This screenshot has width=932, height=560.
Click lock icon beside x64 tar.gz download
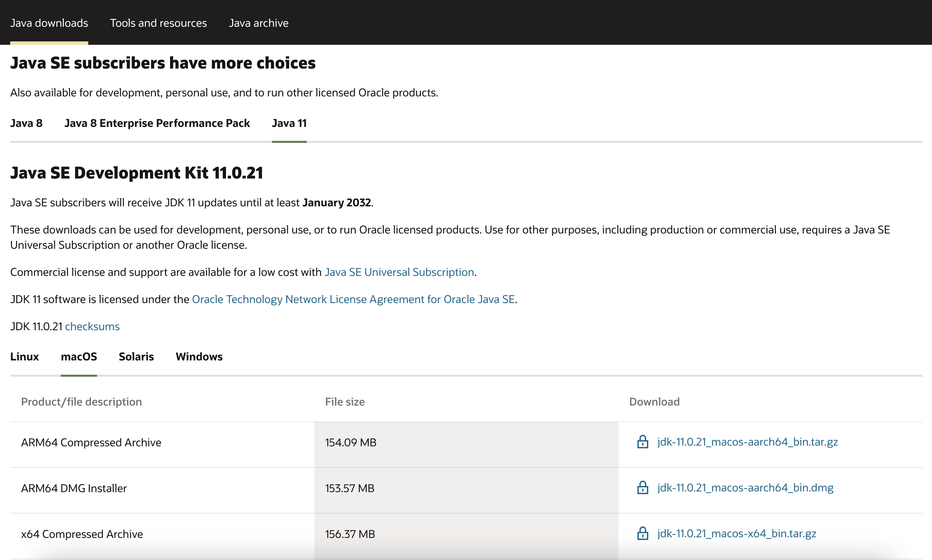pyautogui.click(x=642, y=534)
